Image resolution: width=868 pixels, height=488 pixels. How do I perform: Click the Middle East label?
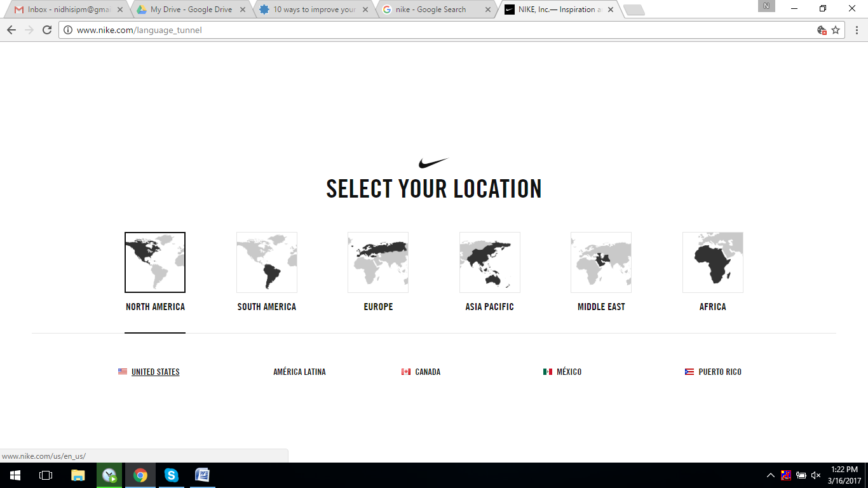point(601,307)
